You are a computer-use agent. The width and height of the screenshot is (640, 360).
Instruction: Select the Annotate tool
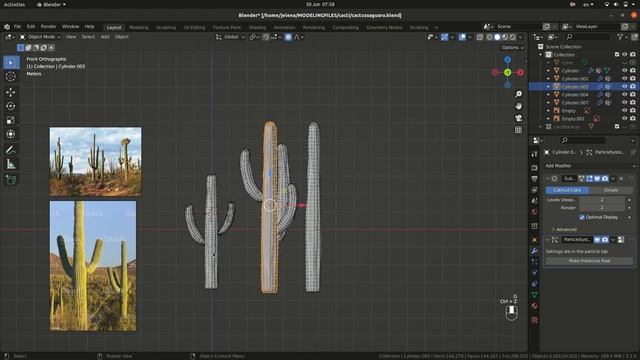click(11, 150)
